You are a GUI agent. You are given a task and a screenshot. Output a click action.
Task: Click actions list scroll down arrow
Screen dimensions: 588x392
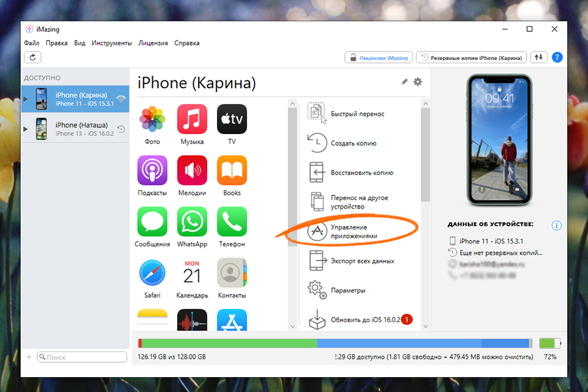point(425,327)
